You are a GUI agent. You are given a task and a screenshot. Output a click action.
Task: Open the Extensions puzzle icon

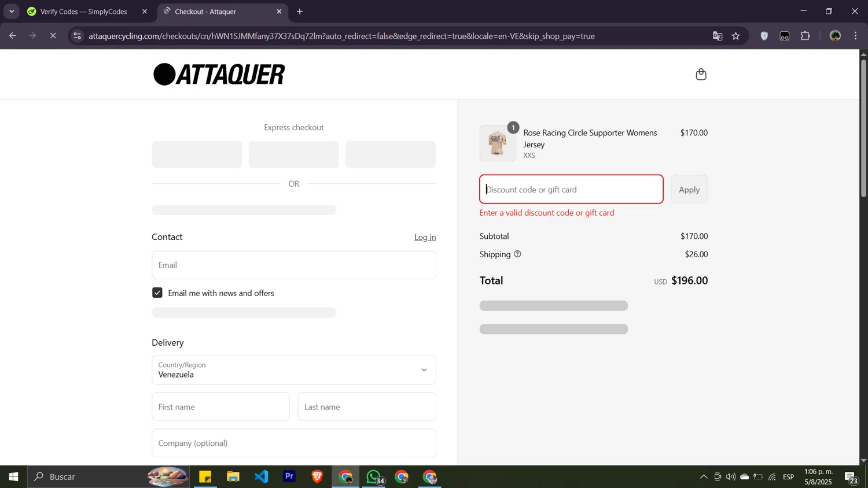(806, 36)
